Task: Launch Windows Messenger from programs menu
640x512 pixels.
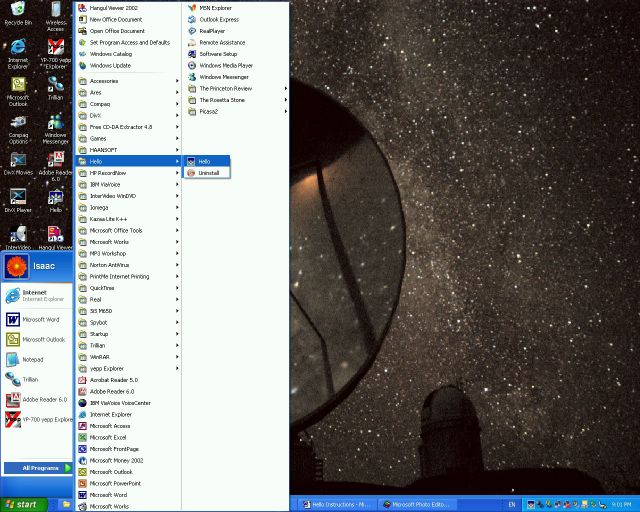Action: [x=237, y=77]
